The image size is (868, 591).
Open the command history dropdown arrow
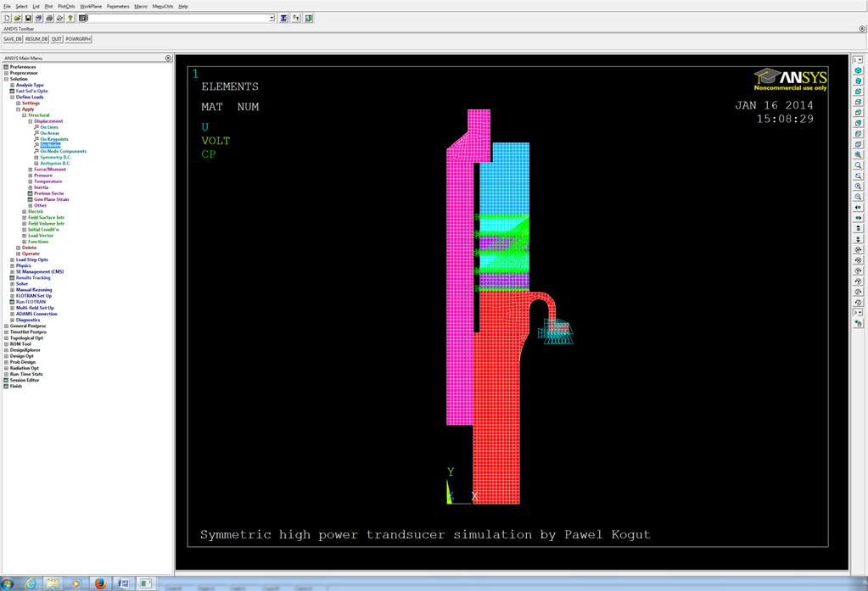click(272, 19)
